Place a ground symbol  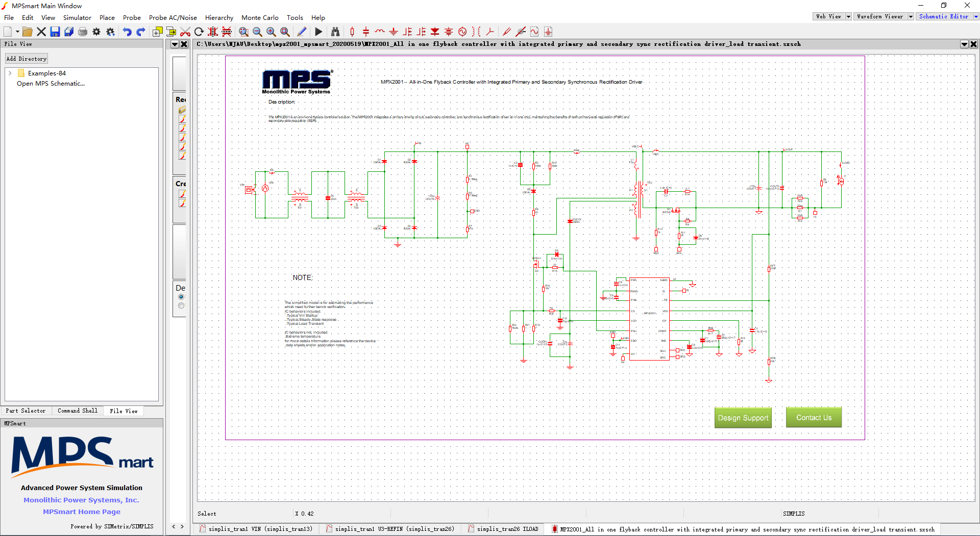click(394, 32)
